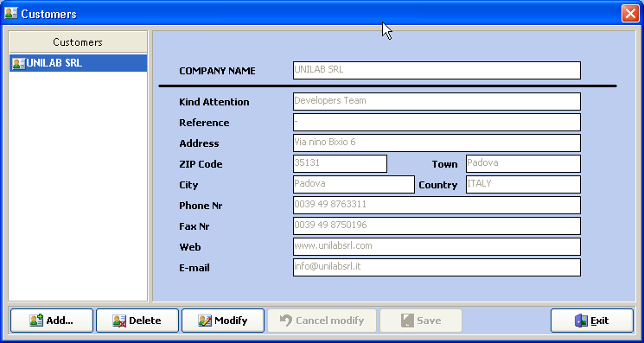Click the Kind Attention field
This screenshot has width=644, height=343.
[437, 101]
